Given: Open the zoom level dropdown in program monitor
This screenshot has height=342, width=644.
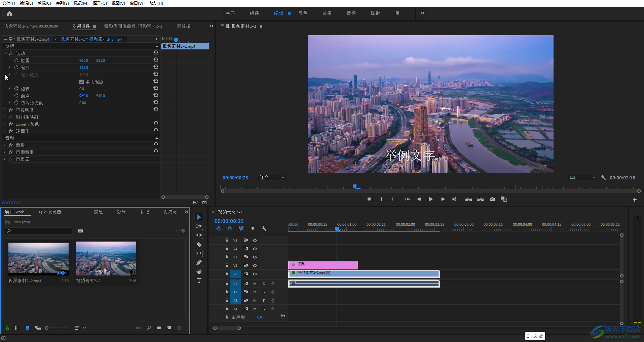Looking at the screenshot, I should pos(272,177).
